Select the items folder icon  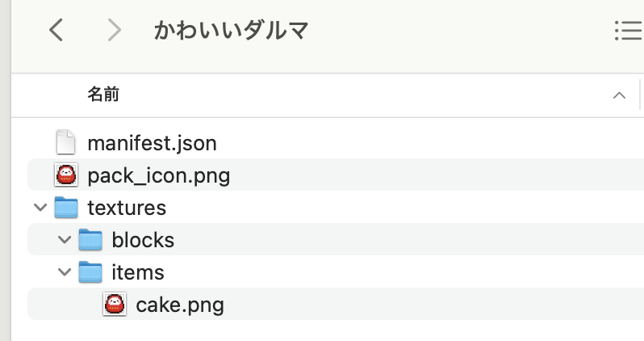[x=90, y=272]
